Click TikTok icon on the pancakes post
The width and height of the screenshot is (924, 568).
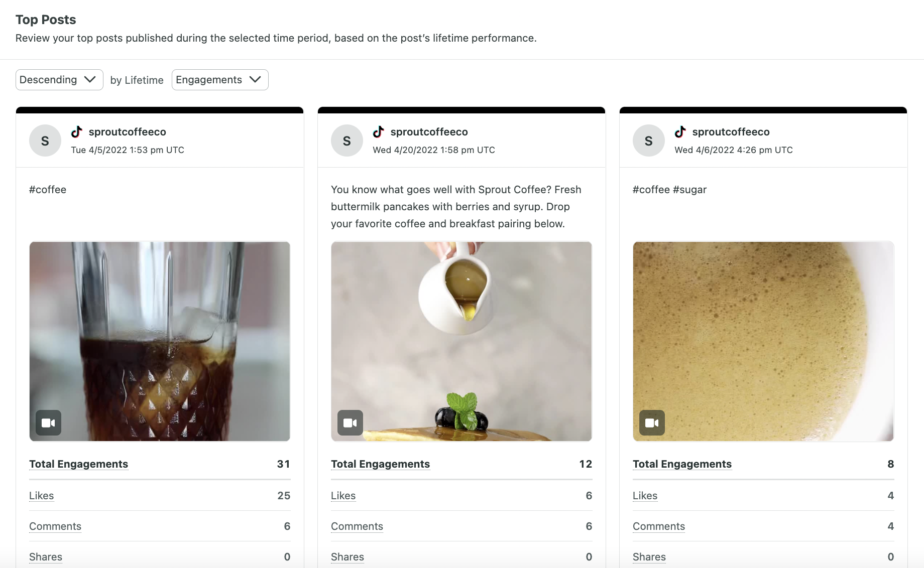(378, 132)
